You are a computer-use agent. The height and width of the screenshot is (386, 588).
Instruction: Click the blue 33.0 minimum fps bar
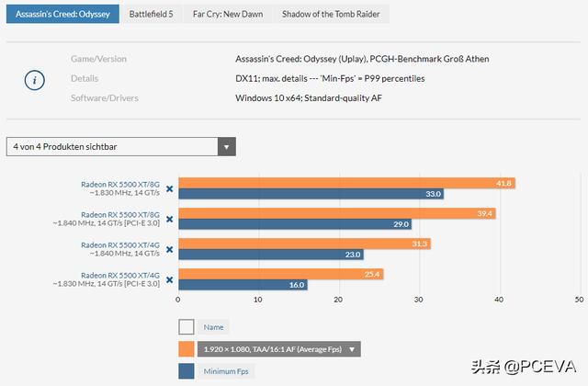(x=311, y=194)
